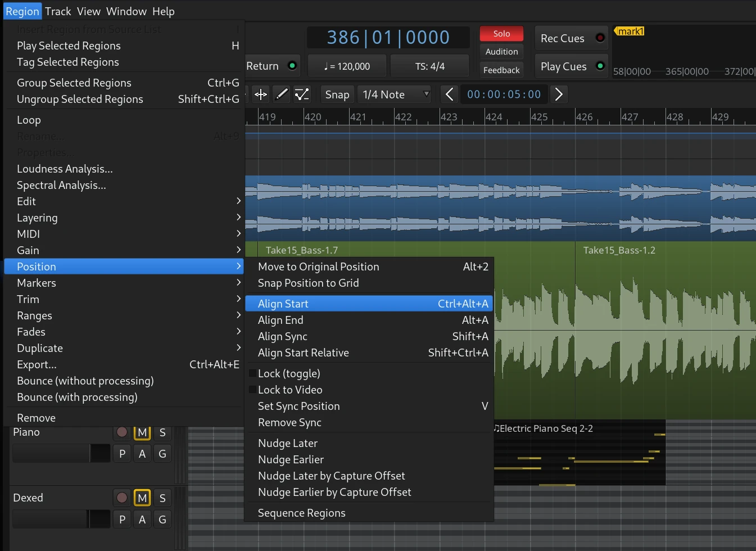Click the Audition button

501,52
